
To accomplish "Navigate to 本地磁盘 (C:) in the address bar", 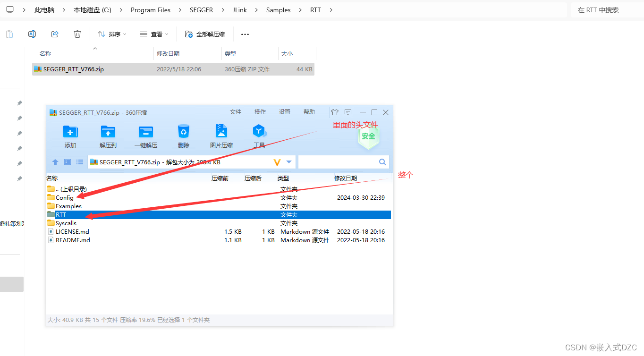I will tap(93, 10).
